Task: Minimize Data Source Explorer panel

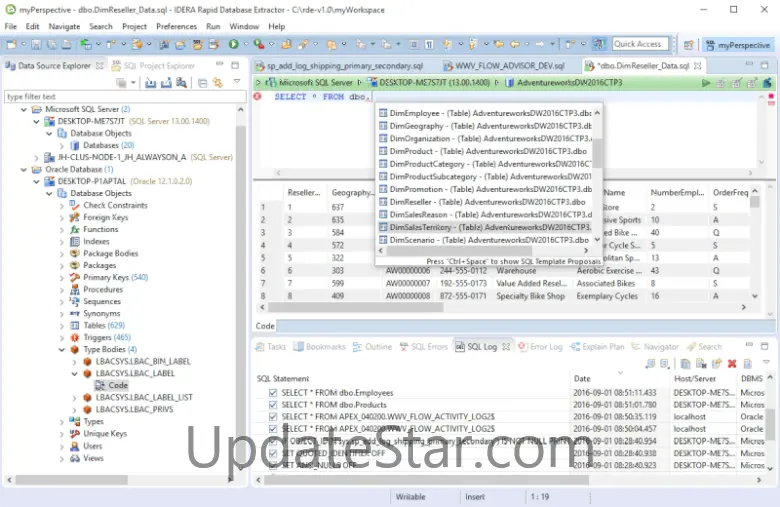Action: 219,65
